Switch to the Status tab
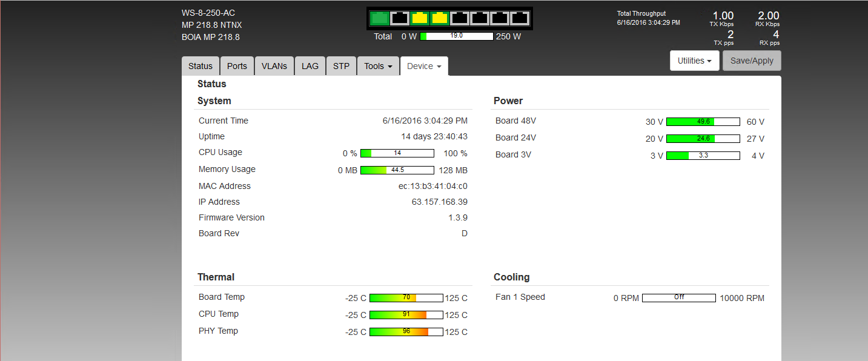 point(200,66)
